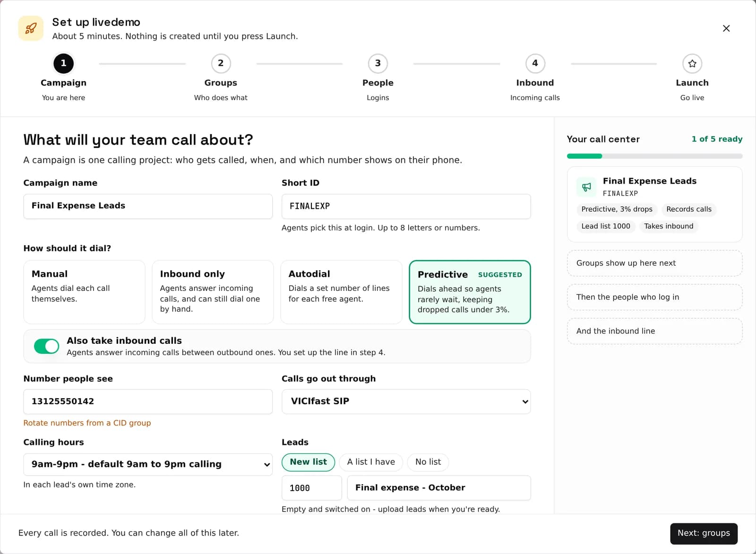Select Manual dialing mode

pos(84,292)
